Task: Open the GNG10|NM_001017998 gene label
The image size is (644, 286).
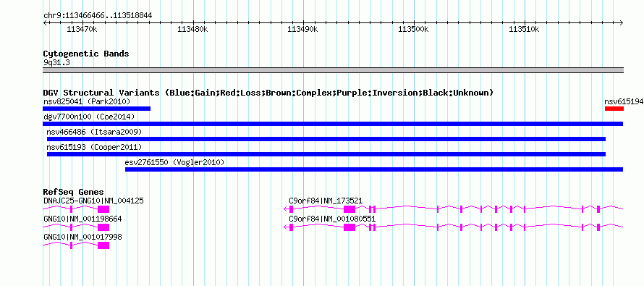Action: 82,237
